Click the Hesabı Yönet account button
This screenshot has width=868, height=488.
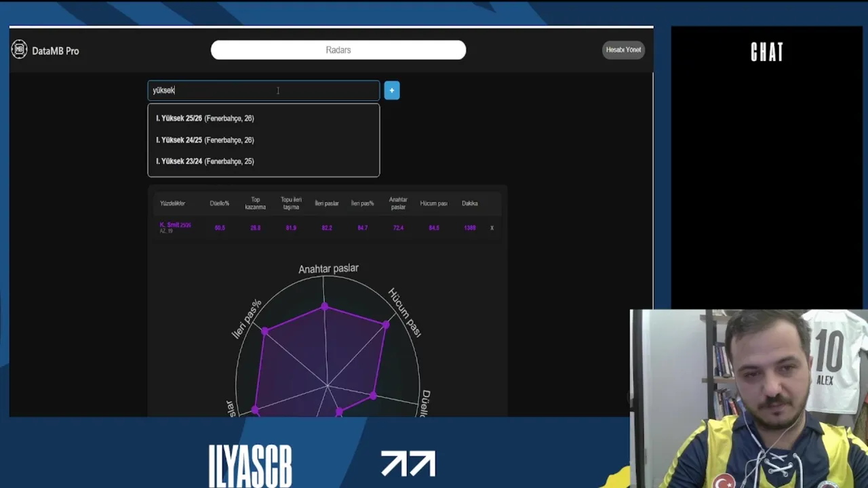click(623, 49)
